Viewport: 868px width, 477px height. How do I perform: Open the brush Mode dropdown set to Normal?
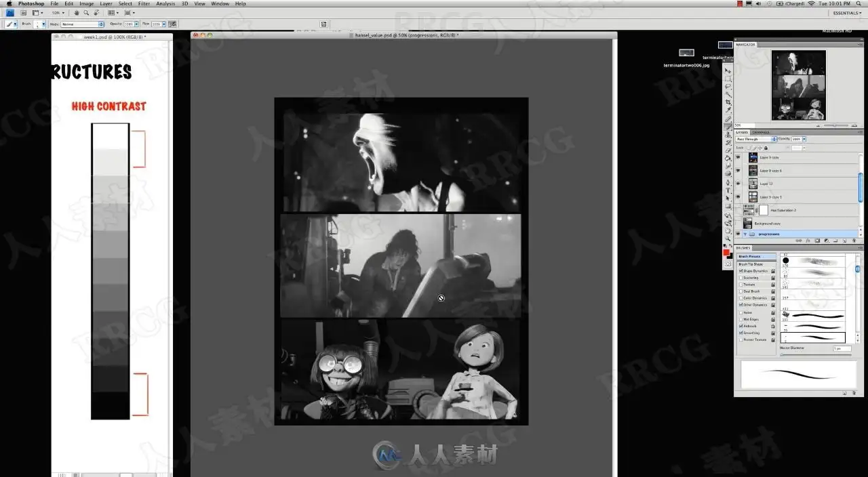[83, 24]
